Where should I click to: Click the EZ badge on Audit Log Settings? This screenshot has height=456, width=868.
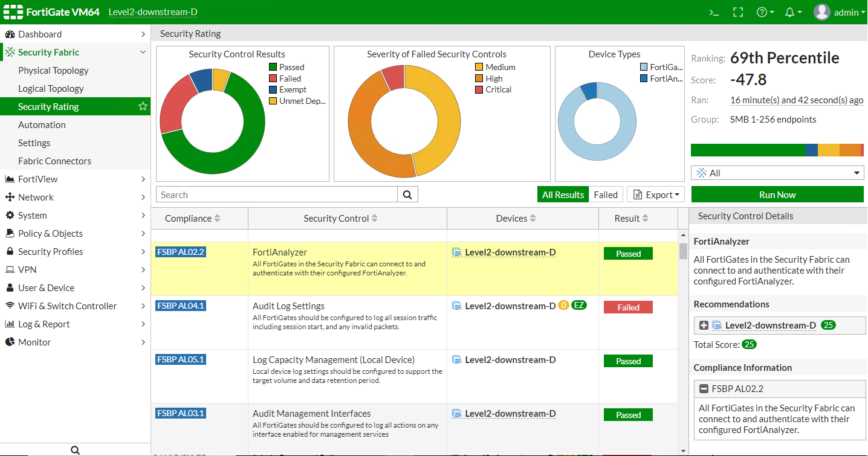[579, 306]
